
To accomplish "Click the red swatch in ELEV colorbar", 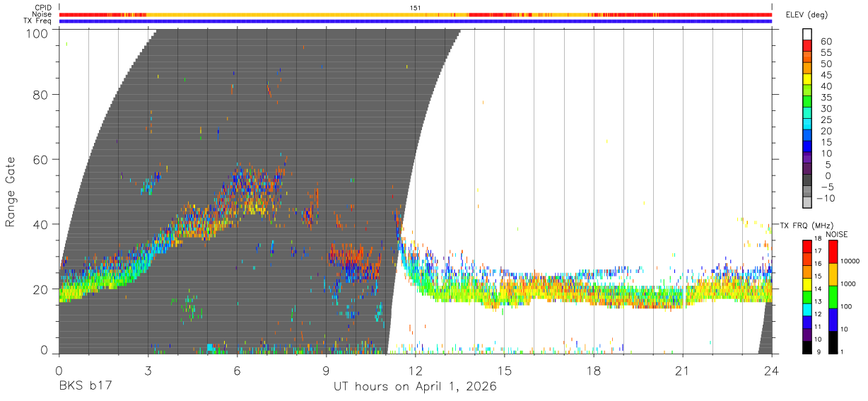I will click(x=807, y=45).
